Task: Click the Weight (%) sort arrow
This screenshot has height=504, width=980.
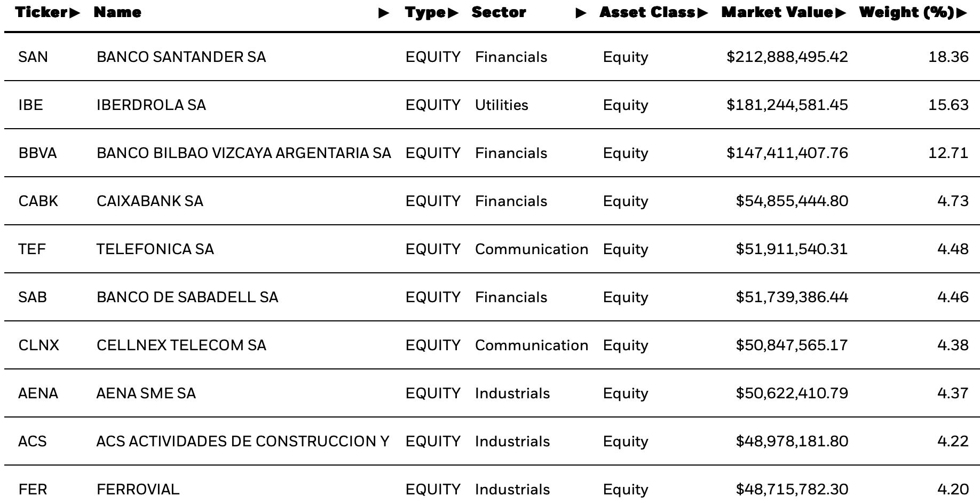Action: tap(962, 13)
